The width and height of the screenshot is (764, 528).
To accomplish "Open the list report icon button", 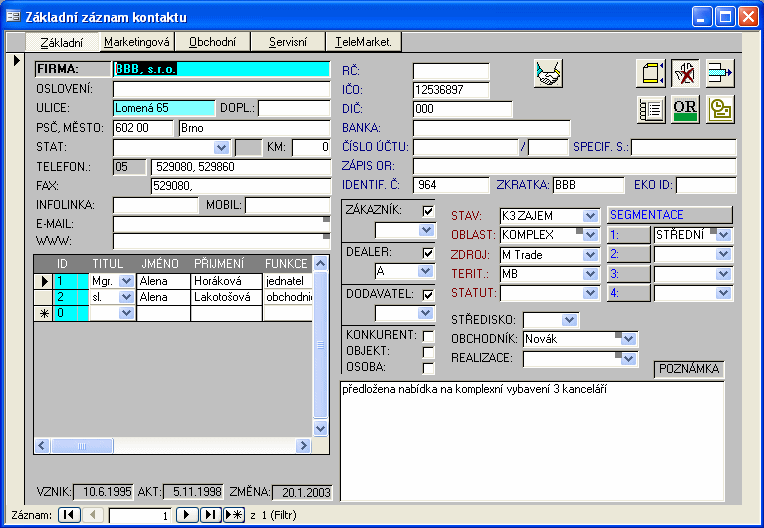I will (650, 109).
